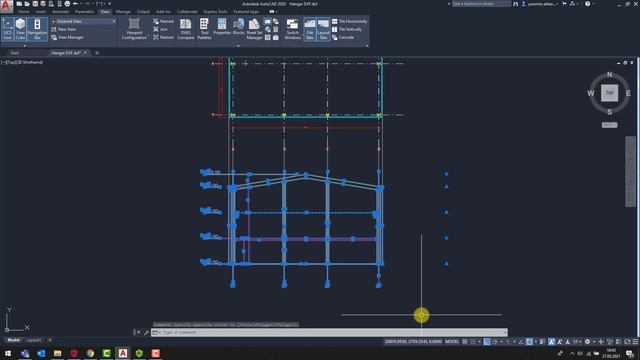Open WCS dropdown below ViewCube
Image resolution: width=640 pixels, height=360 pixels.
pos(609,125)
